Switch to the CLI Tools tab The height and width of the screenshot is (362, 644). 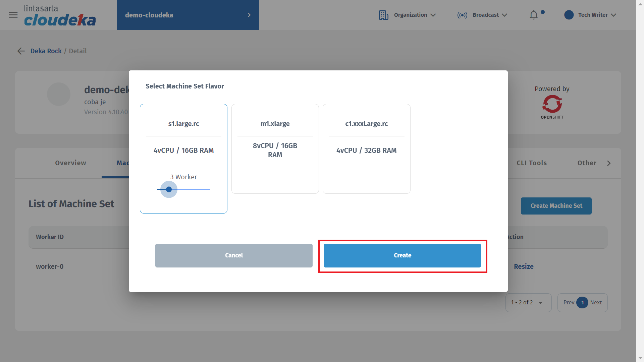pyautogui.click(x=531, y=163)
